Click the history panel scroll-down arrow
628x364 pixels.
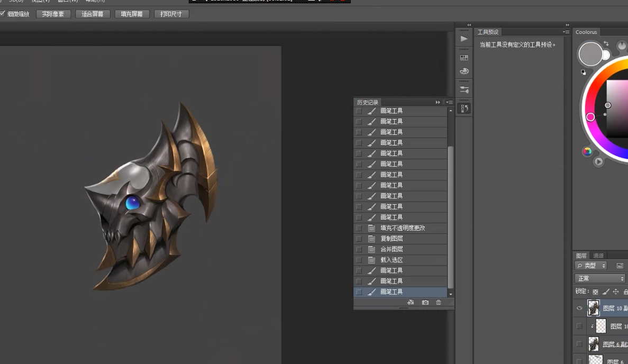(451, 294)
